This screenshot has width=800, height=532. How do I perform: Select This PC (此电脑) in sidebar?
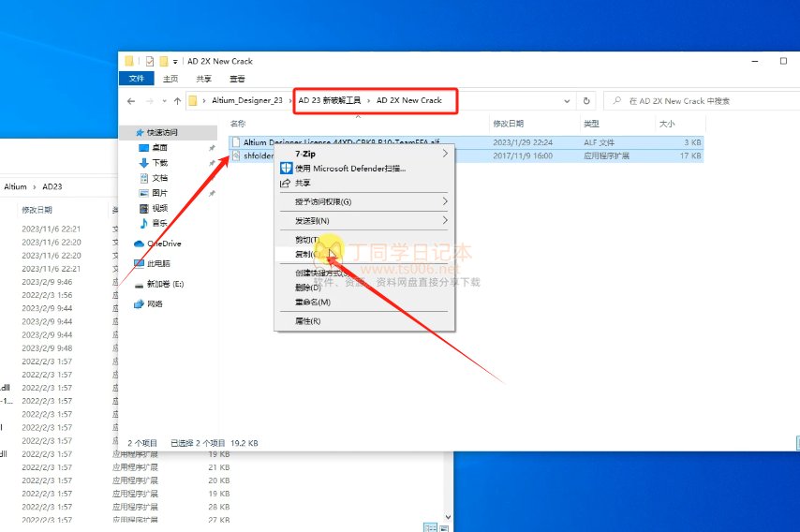(x=159, y=263)
